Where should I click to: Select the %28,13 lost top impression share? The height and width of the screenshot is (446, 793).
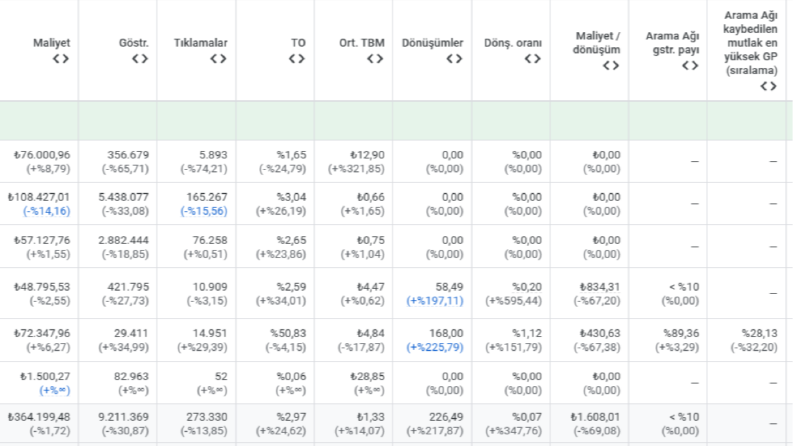click(760, 333)
